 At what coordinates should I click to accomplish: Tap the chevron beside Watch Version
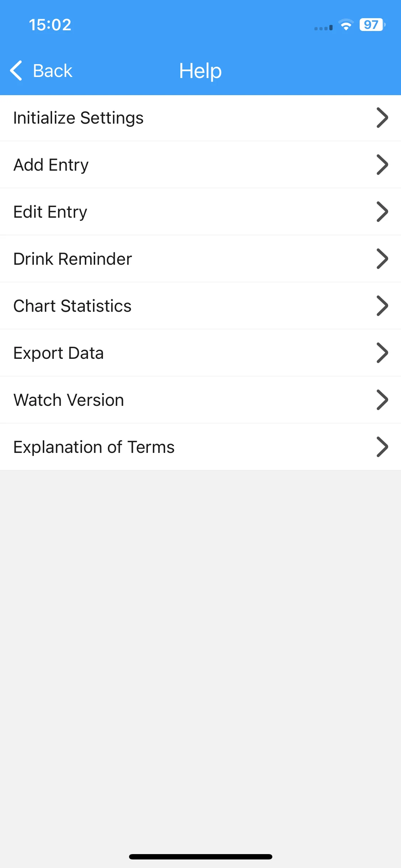point(382,400)
